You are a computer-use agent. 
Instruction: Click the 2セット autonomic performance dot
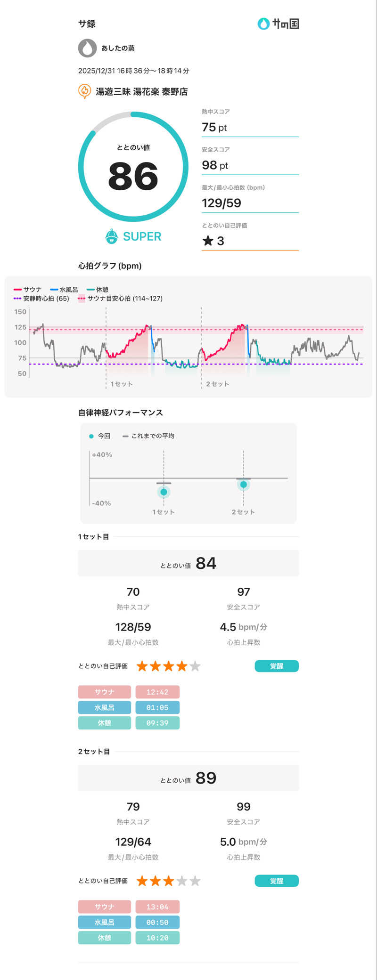pyautogui.click(x=244, y=485)
